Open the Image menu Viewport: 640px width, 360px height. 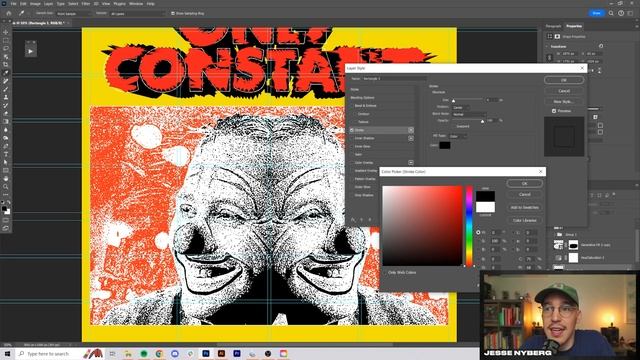pyautogui.click(x=35, y=4)
